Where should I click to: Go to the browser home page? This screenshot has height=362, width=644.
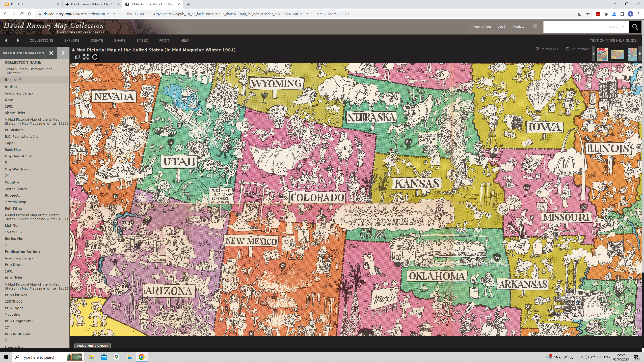point(30,14)
